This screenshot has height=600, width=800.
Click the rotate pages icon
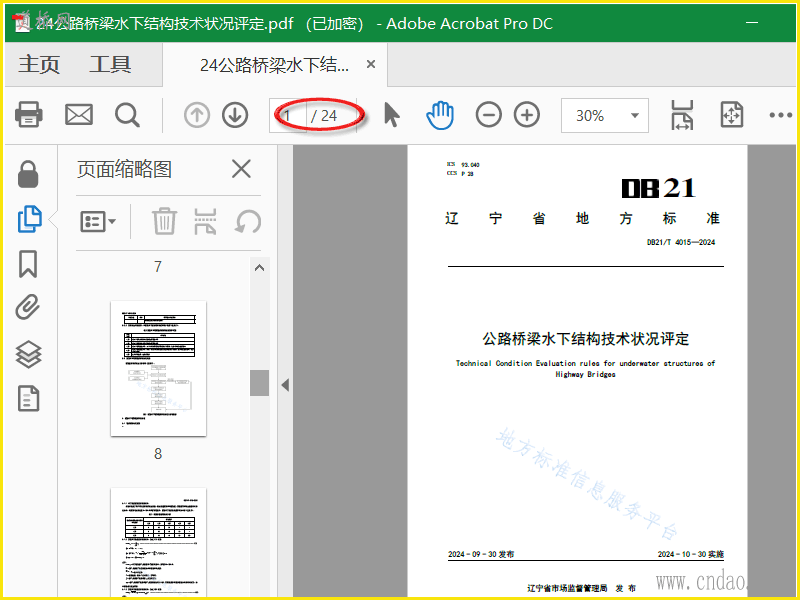tap(248, 222)
